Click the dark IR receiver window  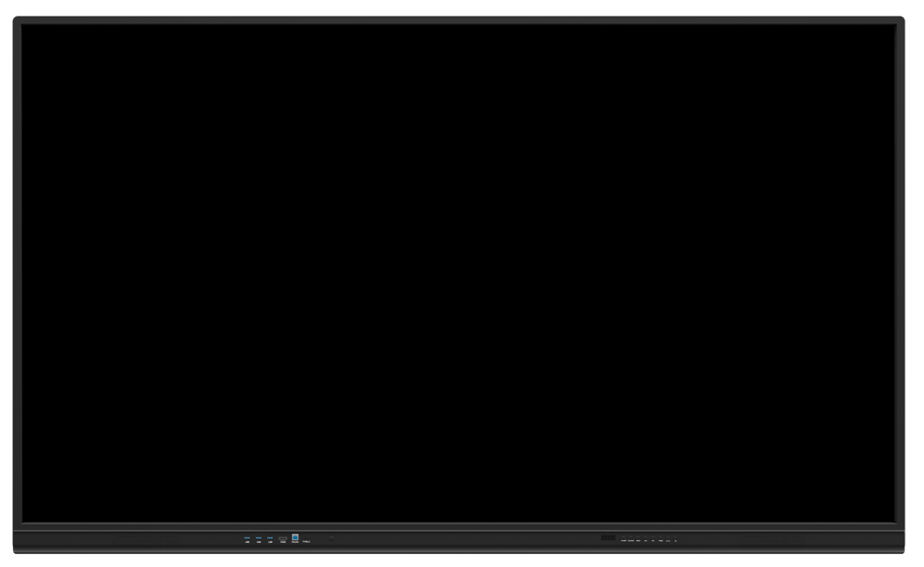[607, 538]
